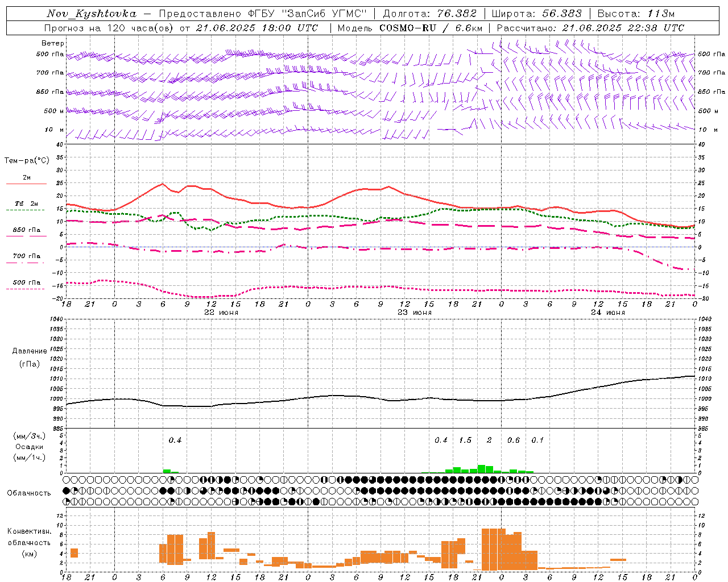Image resolution: width=728 pixels, height=582 pixels.
Task: Click the 'Осадки' precipitation label
Action: click(x=30, y=447)
